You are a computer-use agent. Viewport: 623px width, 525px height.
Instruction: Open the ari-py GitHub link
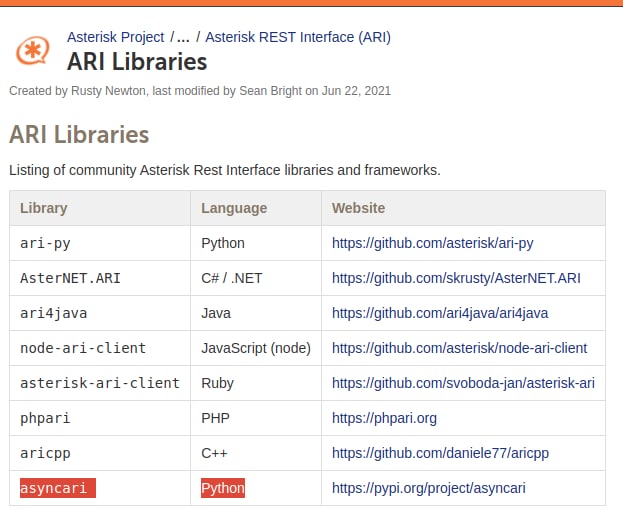tap(433, 243)
